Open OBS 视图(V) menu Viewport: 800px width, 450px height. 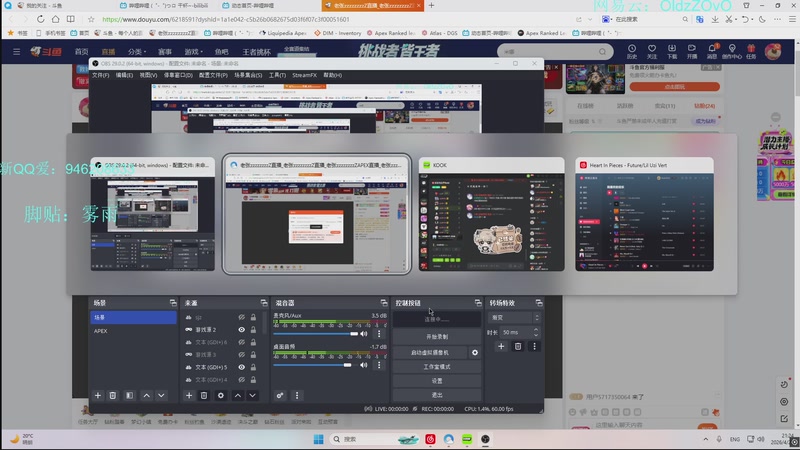(148, 76)
